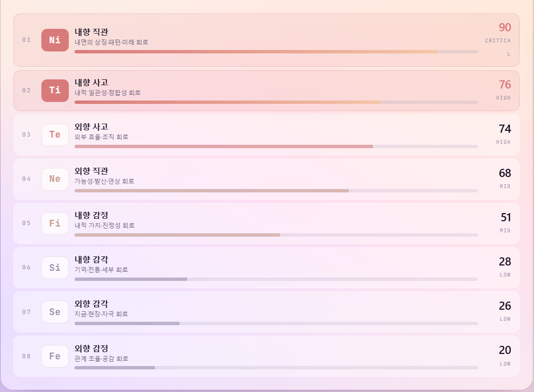Click the Ni function badge icon

pyautogui.click(x=55, y=40)
